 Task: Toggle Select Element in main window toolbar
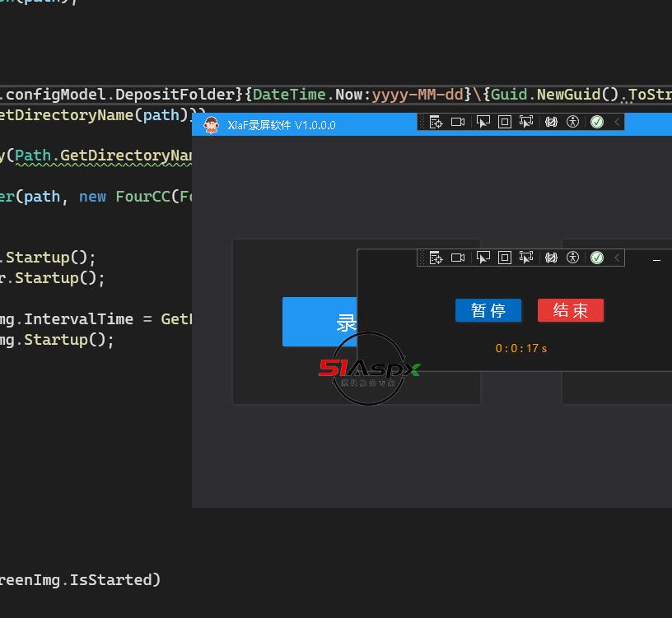coord(483,122)
